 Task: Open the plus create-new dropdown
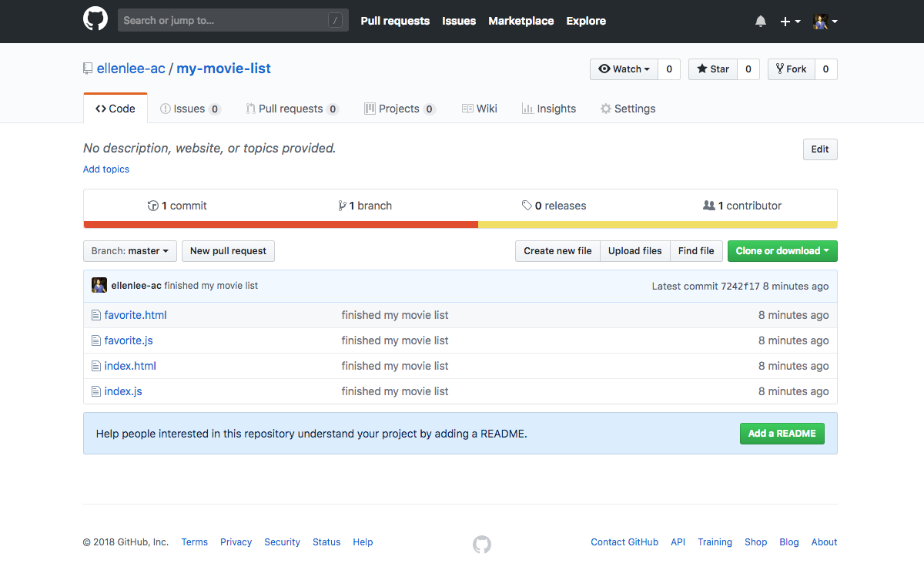[790, 22]
